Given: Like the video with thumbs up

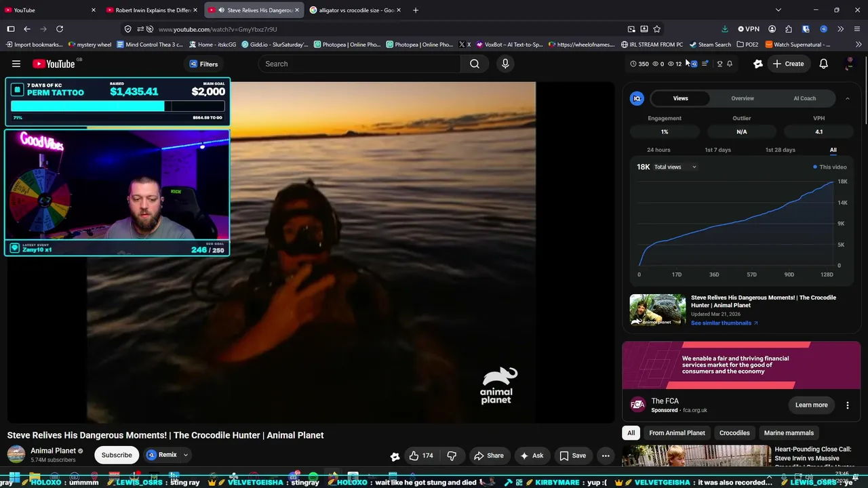Looking at the screenshot, I should [421, 455].
